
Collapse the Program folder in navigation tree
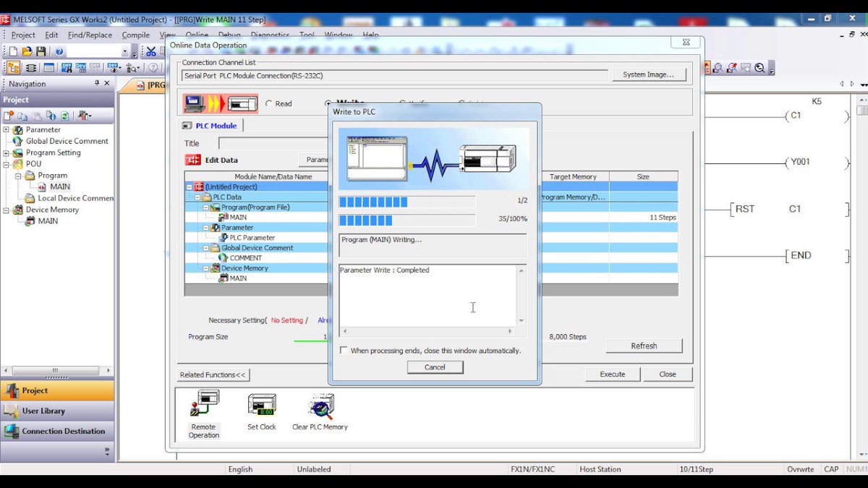coord(20,176)
